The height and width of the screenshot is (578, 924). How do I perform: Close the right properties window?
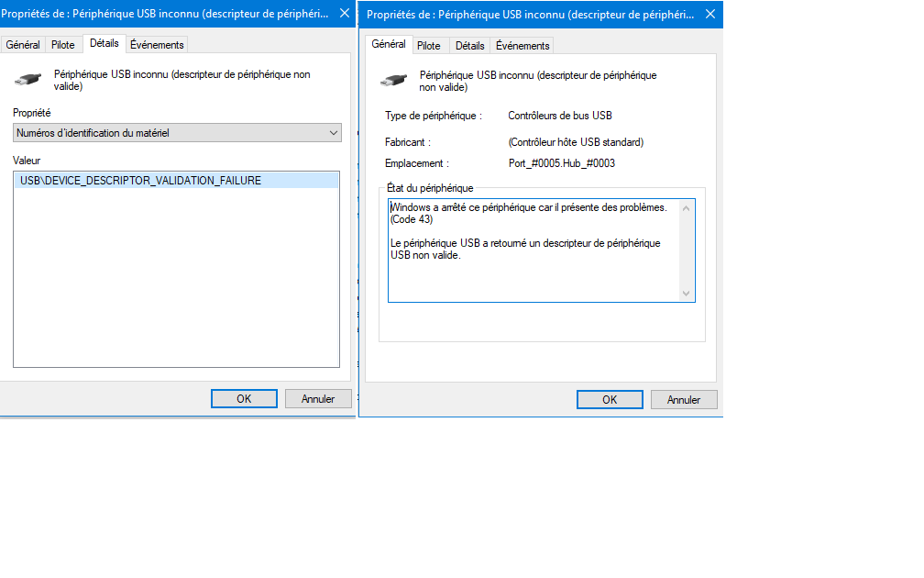click(x=710, y=14)
